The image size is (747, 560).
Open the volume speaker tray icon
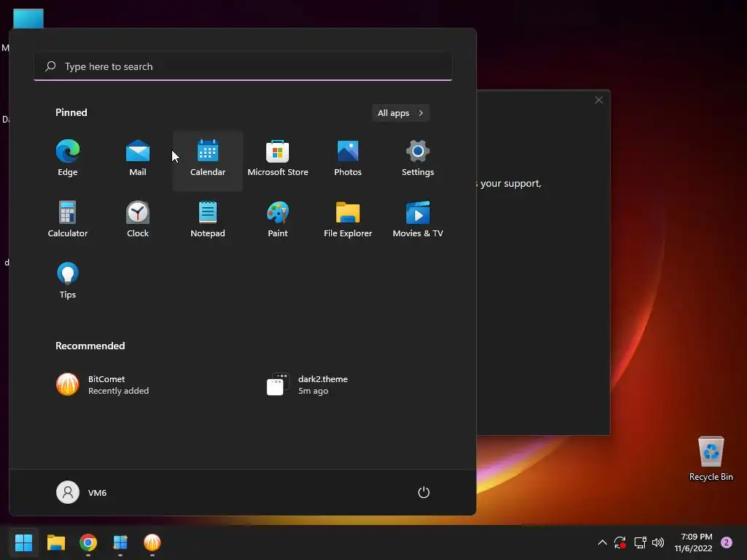[x=658, y=542]
